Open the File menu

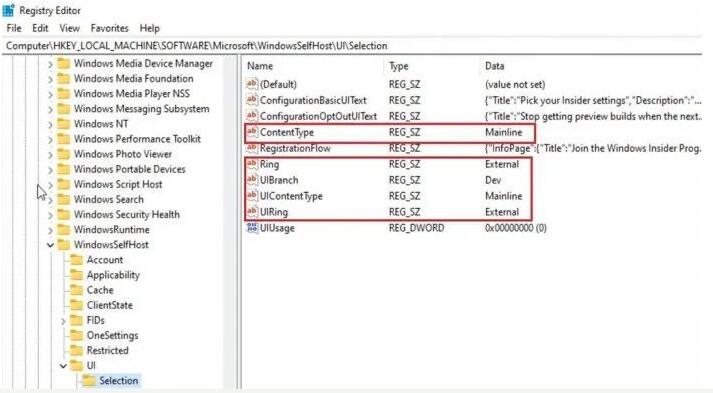tap(14, 28)
